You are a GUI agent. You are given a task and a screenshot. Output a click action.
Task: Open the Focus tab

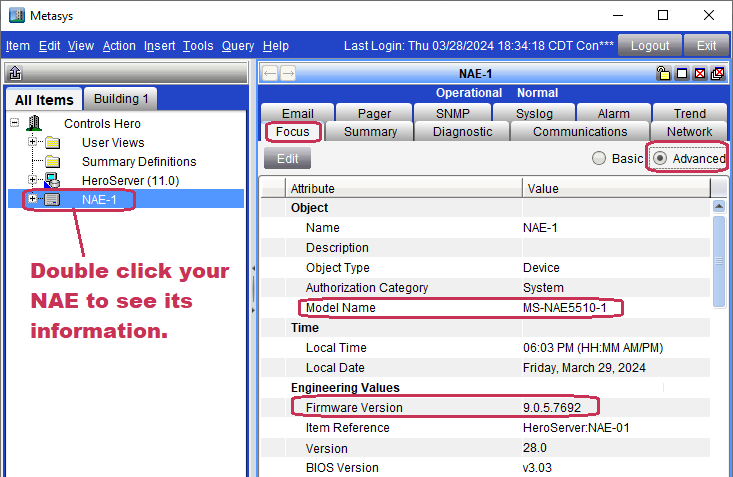(293, 131)
